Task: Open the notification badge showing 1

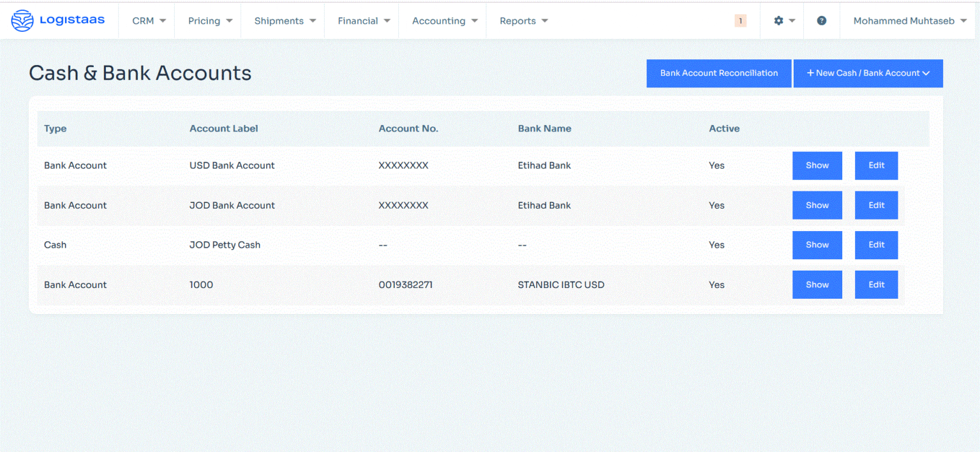Action: [x=740, y=20]
